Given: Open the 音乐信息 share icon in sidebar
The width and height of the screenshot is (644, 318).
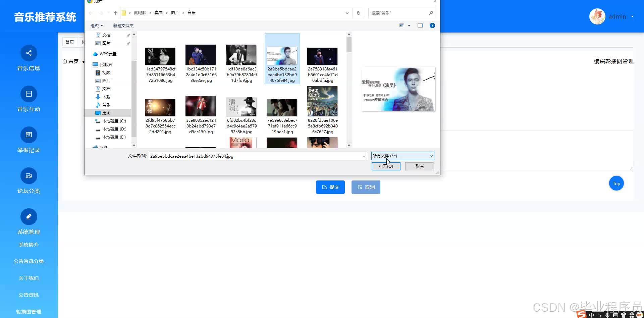Looking at the screenshot, I should pyautogui.click(x=29, y=53).
